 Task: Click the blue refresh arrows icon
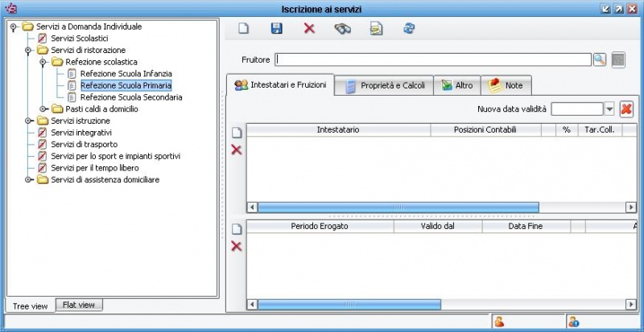pyautogui.click(x=409, y=28)
